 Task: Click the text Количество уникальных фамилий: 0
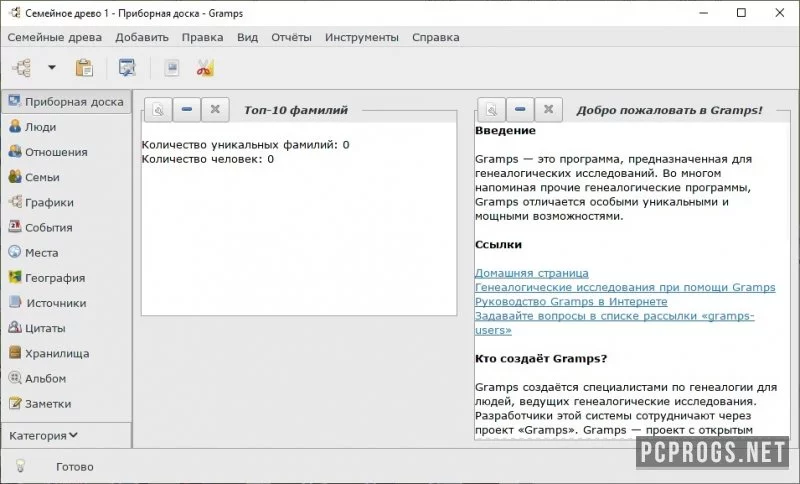245,145
